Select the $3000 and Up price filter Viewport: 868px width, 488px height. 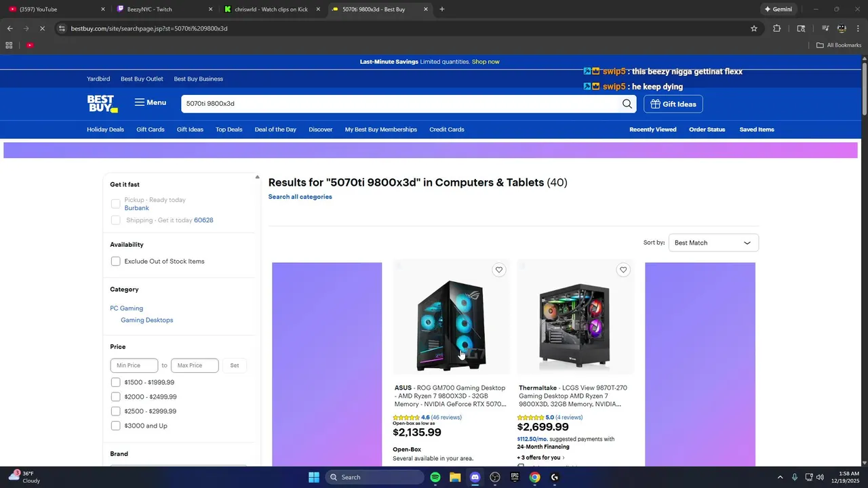coord(115,426)
